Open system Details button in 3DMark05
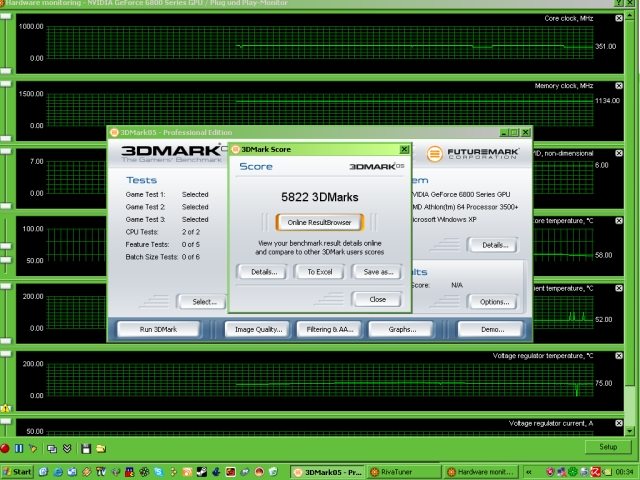 coord(495,245)
